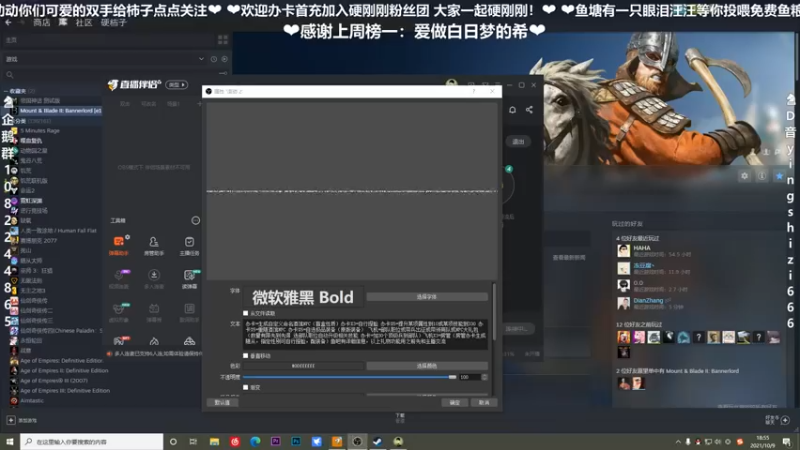This screenshot has width=800, height=450.
Task: Click the 取消 cancel button
Action: [484, 403]
